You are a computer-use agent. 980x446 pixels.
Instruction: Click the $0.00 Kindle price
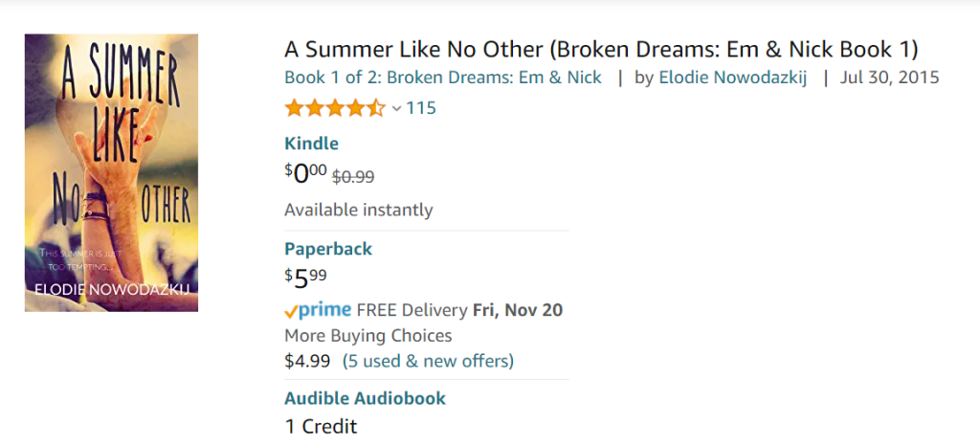[305, 173]
